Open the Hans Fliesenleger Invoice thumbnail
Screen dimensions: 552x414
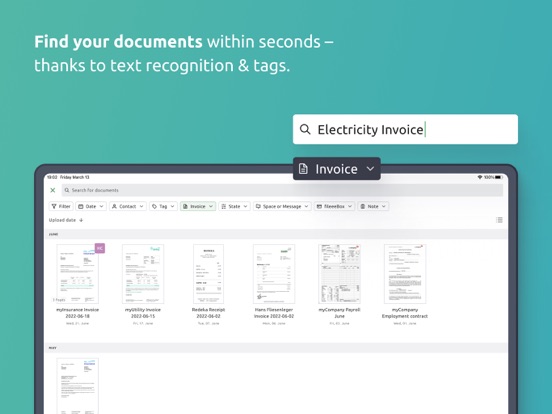click(274, 274)
